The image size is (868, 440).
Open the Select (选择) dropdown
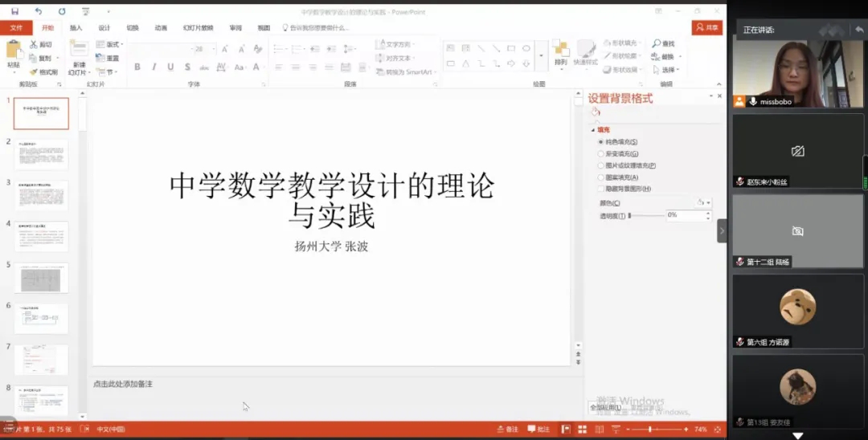pos(668,70)
